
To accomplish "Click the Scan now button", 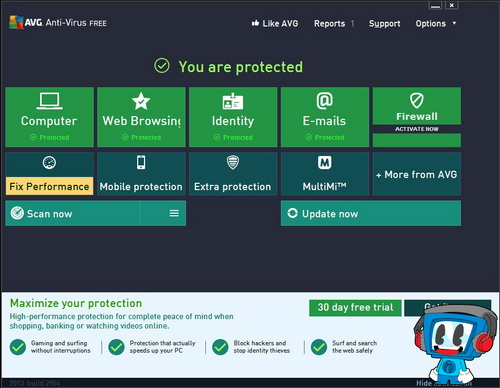I will pyautogui.click(x=73, y=213).
